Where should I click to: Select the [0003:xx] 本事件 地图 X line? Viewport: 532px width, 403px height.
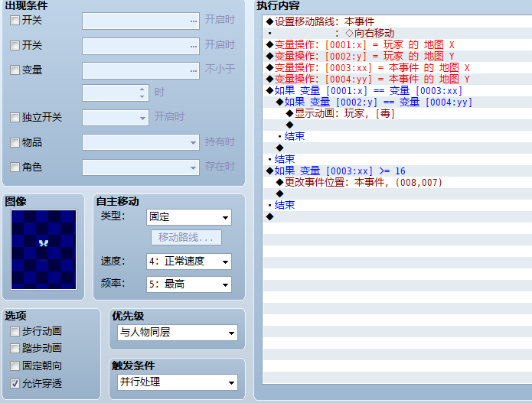(x=397, y=68)
